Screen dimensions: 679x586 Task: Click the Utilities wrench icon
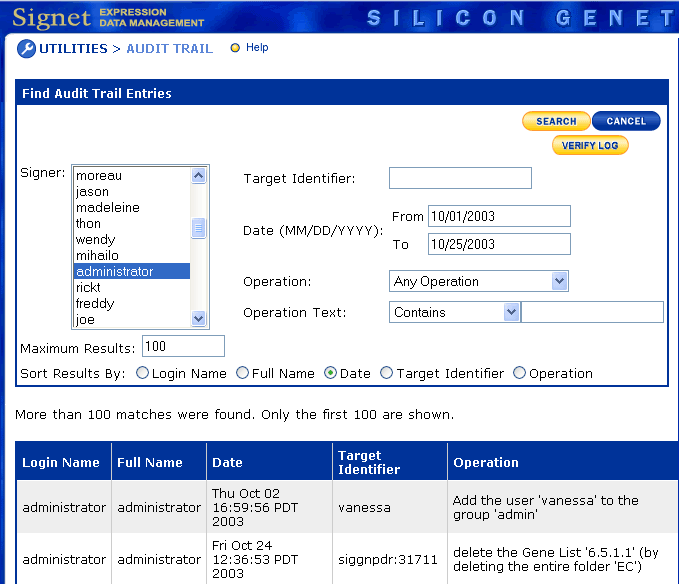click(x=26, y=49)
